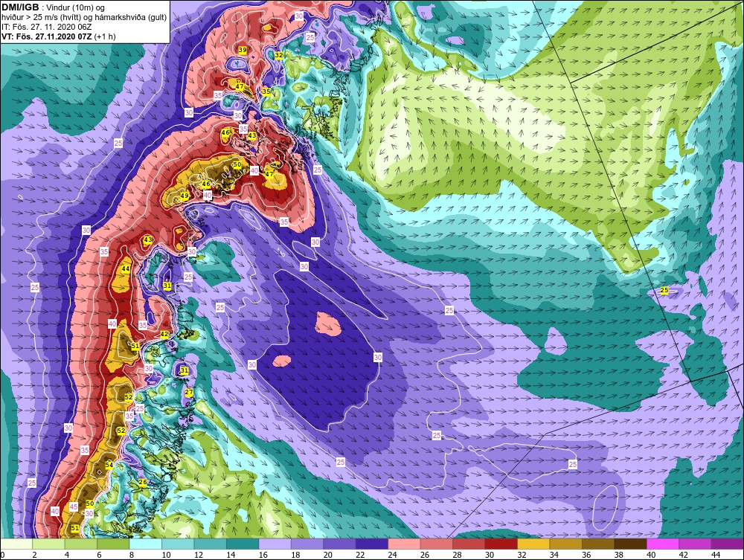Select the pale cyan 8–10 m/s legend swatch
Screen dimensions: 744x560
(146, 544)
